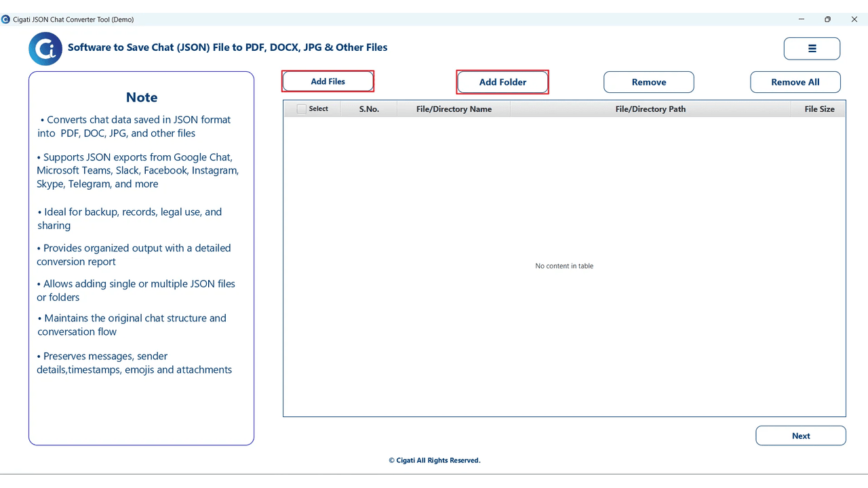The width and height of the screenshot is (868, 488).
Task: Click Add Files button
Action: tap(328, 81)
